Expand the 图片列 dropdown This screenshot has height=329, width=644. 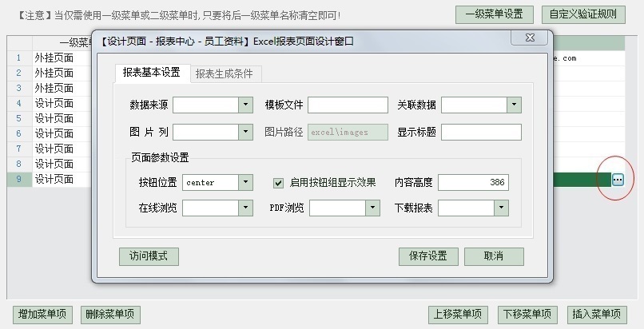point(245,132)
